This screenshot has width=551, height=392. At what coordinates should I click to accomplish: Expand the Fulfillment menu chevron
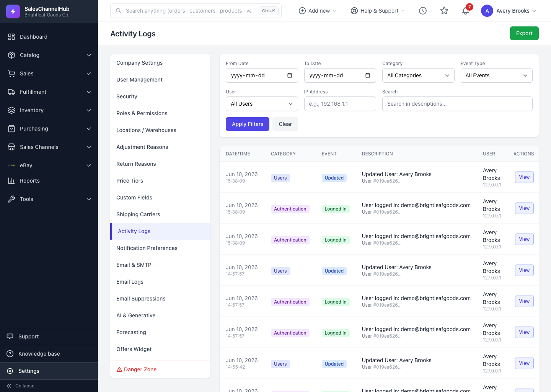89,92
